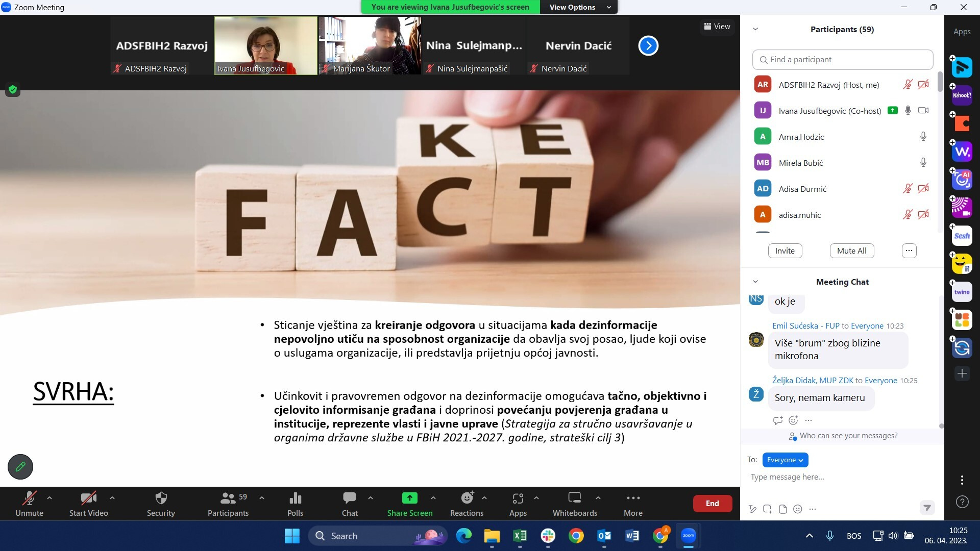Toggle the Adisa Durmić muted microphone icon
Screen dimensions: 980x551
click(x=908, y=189)
